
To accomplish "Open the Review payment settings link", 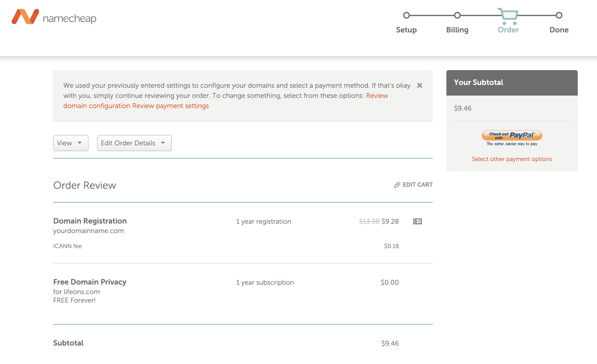I will 170,106.
